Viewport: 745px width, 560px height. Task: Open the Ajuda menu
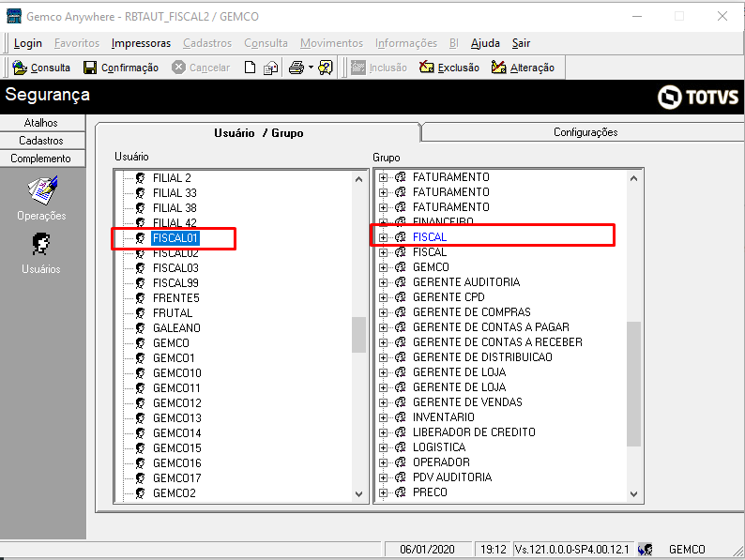pos(485,43)
